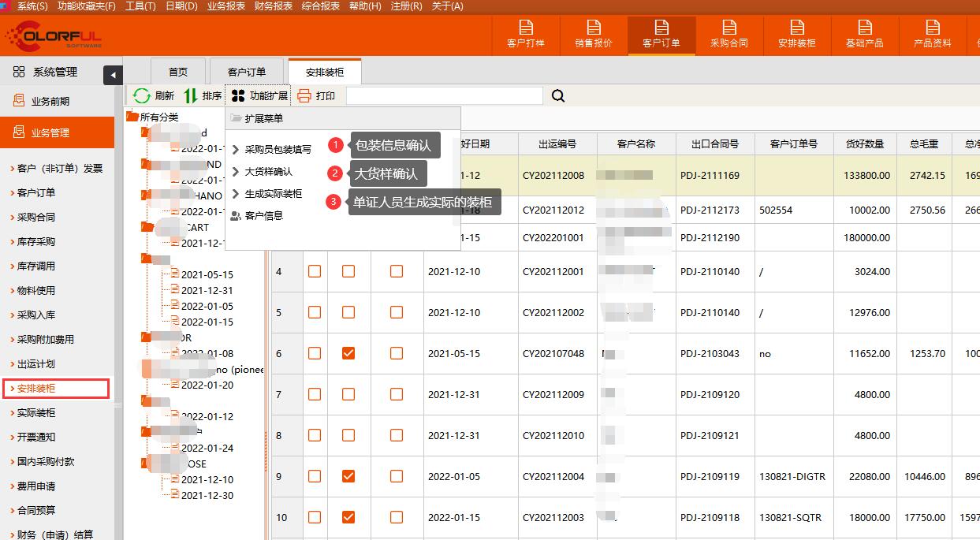Image resolution: width=980 pixels, height=540 pixels.
Task: Click the 出口合同号 column header
Action: click(715, 144)
